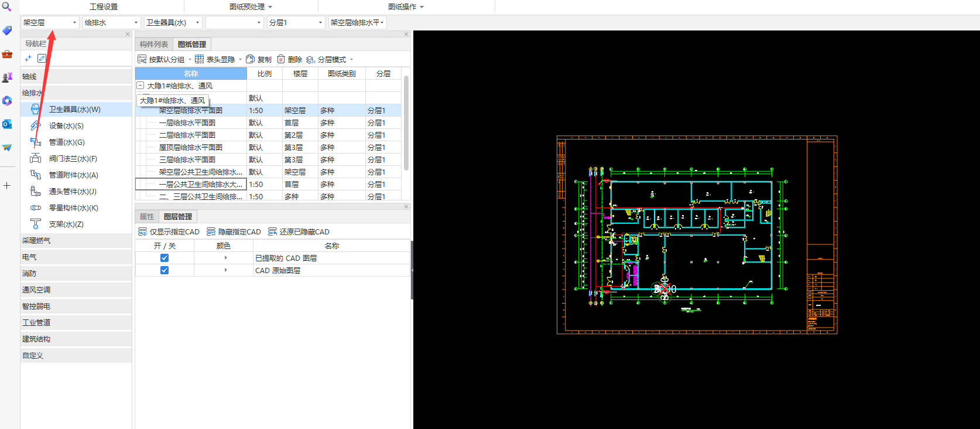Click the red toolbox icon in left sidebar
This screenshot has width=980, height=429.
click(x=7, y=54)
